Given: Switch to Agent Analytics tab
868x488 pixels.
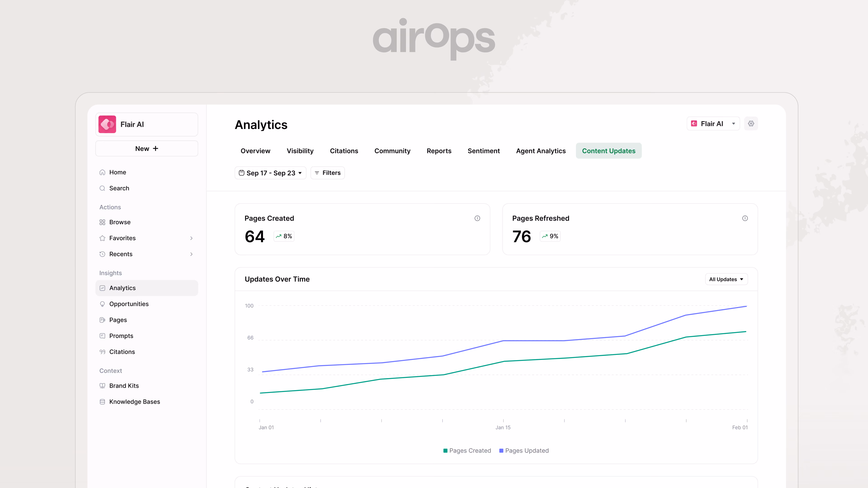Looking at the screenshot, I should (x=541, y=151).
